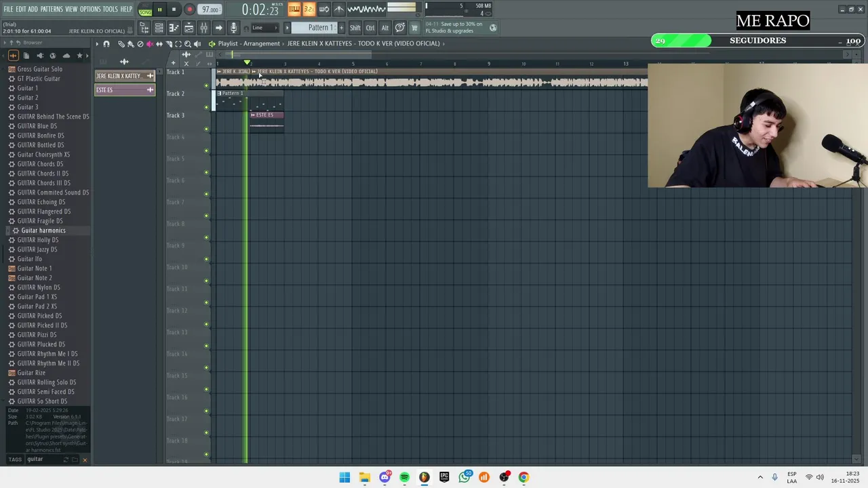Click the microphone recording icon in toolbar
868x488 pixels.
coord(234,28)
